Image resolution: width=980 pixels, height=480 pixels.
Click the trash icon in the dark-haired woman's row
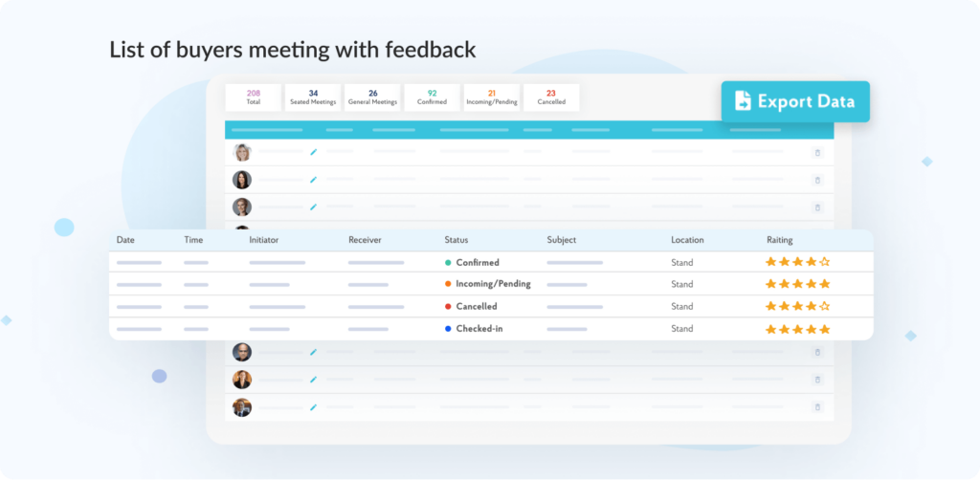(817, 180)
